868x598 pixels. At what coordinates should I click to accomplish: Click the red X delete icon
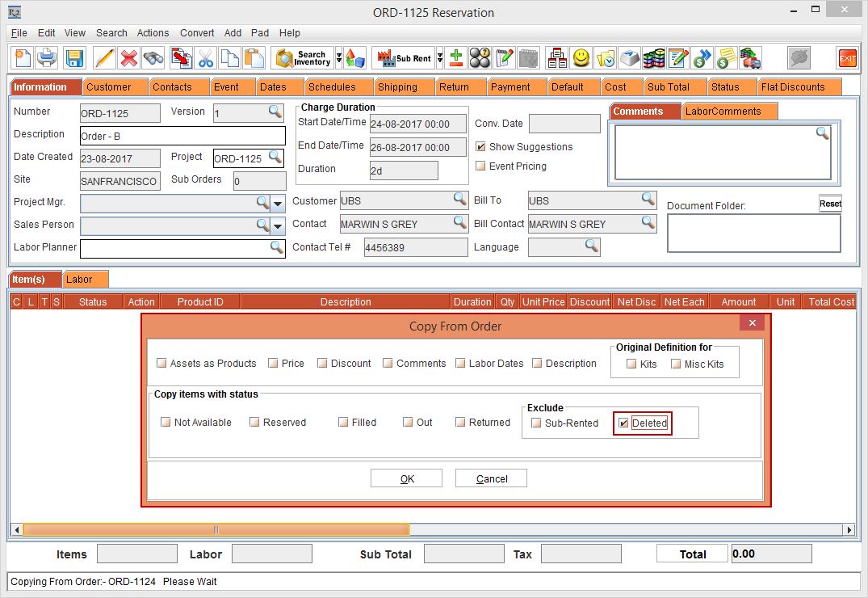128,58
